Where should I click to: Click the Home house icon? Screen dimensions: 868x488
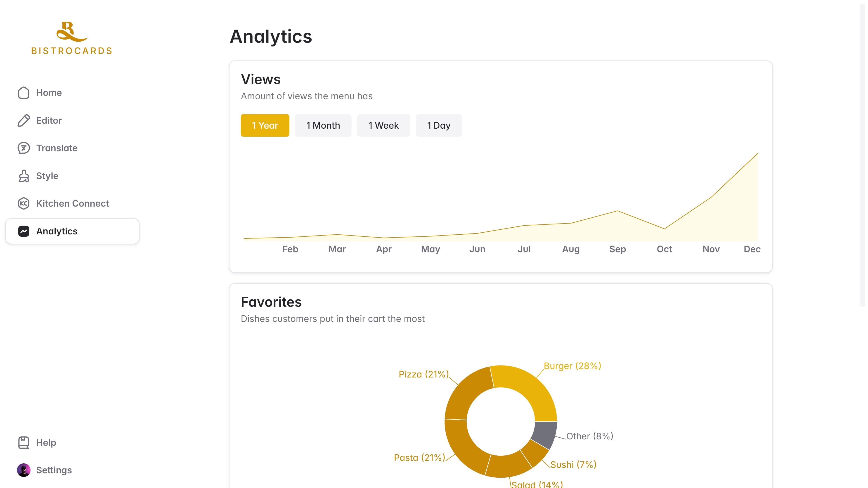click(x=24, y=93)
